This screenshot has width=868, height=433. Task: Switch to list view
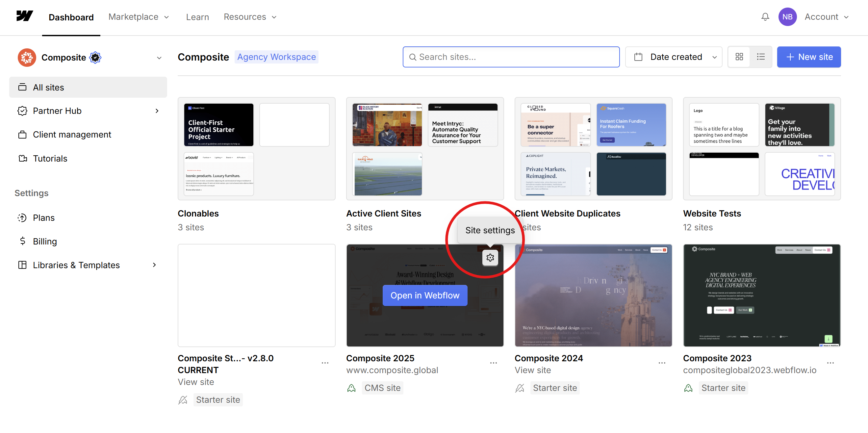(760, 57)
